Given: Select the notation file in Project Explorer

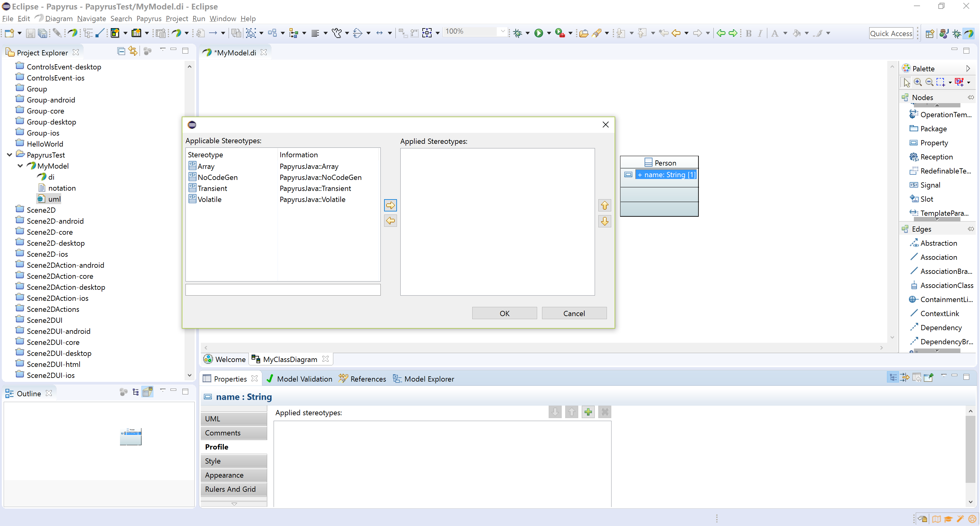Looking at the screenshot, I should click(x=57, y=188).
